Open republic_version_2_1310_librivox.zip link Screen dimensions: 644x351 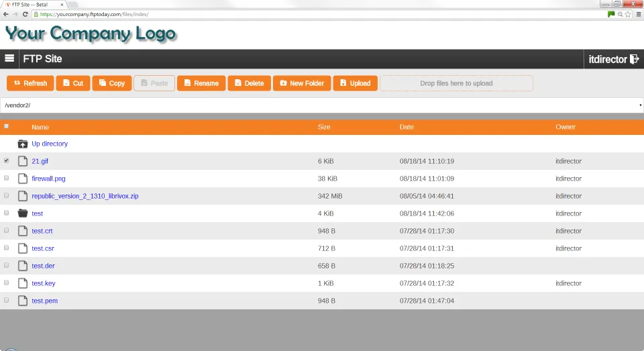(85, 196)
